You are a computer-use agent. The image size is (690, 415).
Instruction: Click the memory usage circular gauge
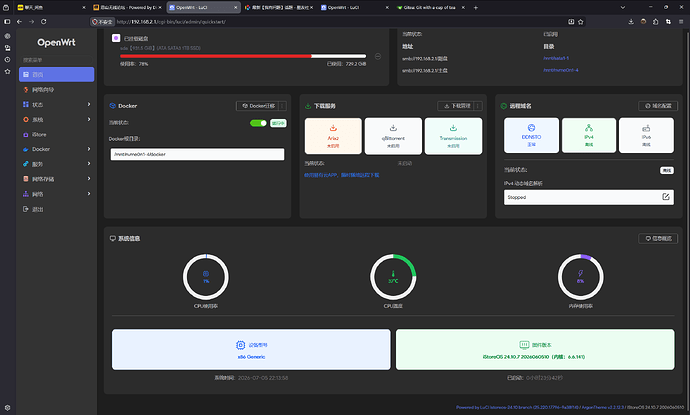[x=580, y=277]
